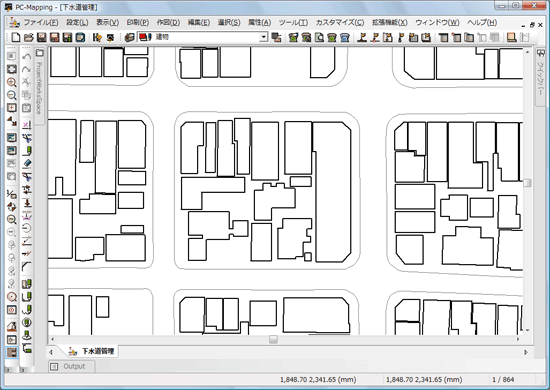Image resolution: width=550 pixels, height=390 pixels.
Task: Click the highlighted bottom icon in left toolbar
Action: click(12, 352)
